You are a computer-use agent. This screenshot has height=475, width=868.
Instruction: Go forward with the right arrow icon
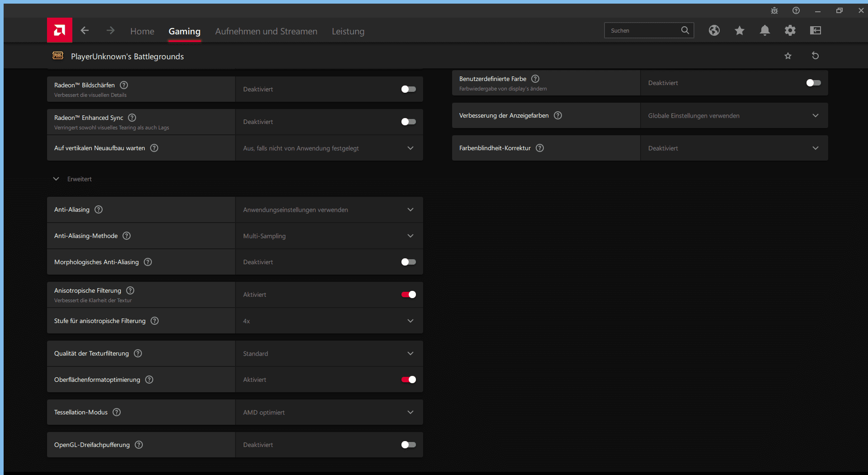click(110, 30)
